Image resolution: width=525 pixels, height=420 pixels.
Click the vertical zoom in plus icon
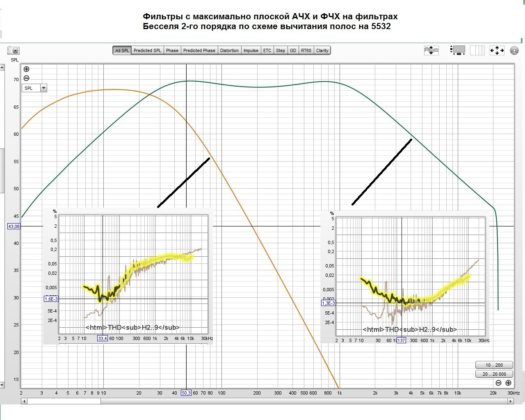(x=26, y=69)
